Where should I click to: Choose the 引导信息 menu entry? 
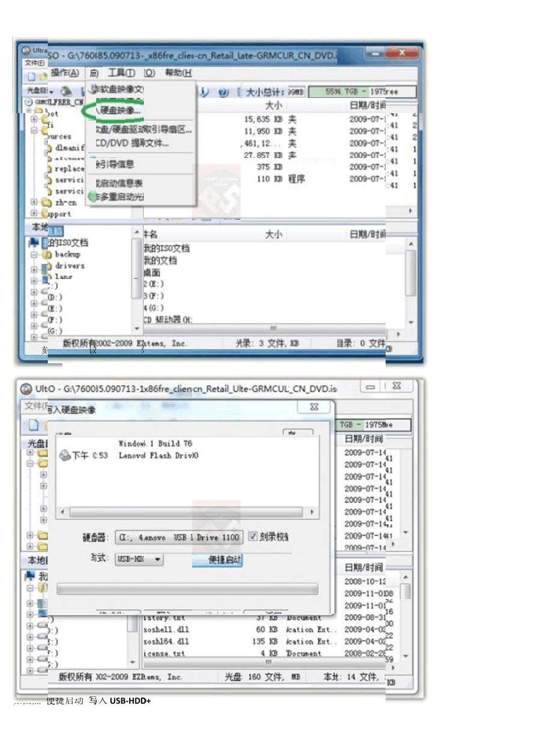point(115,164)
